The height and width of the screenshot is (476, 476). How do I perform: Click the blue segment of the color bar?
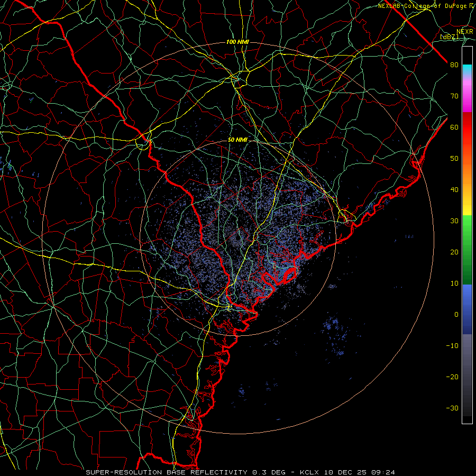tap(467, 309)
